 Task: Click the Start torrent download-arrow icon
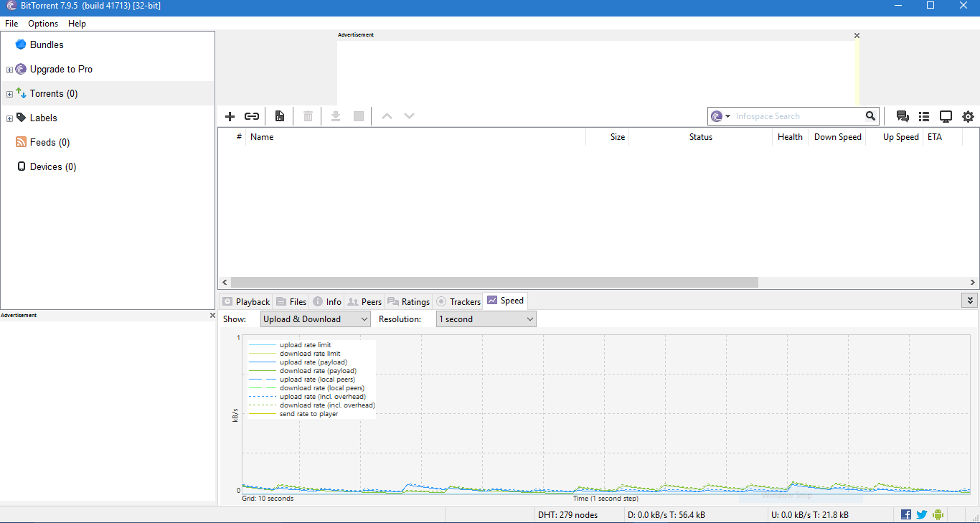[x=335, y=116]
